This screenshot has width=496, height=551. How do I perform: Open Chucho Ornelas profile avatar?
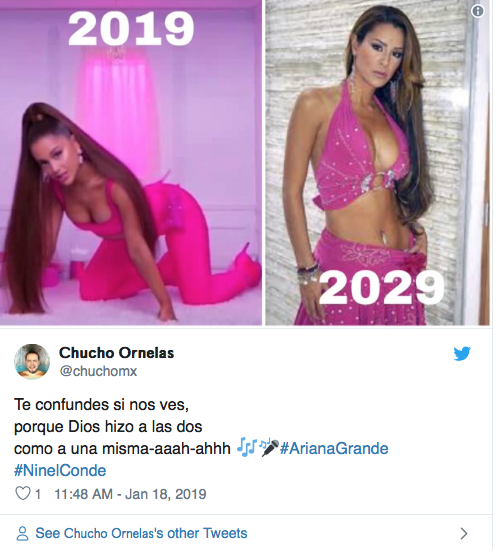(32, 362)
